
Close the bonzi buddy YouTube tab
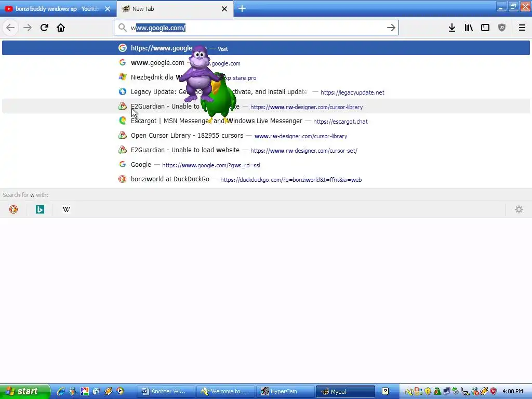107,9
